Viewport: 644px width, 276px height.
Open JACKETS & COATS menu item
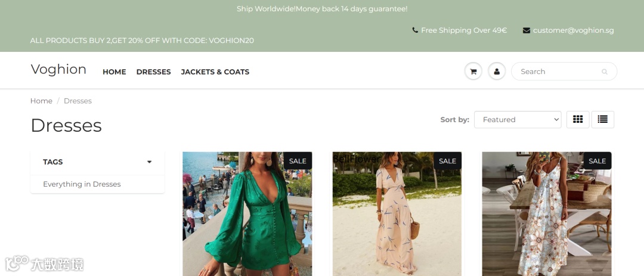click(x=215, y=72)
